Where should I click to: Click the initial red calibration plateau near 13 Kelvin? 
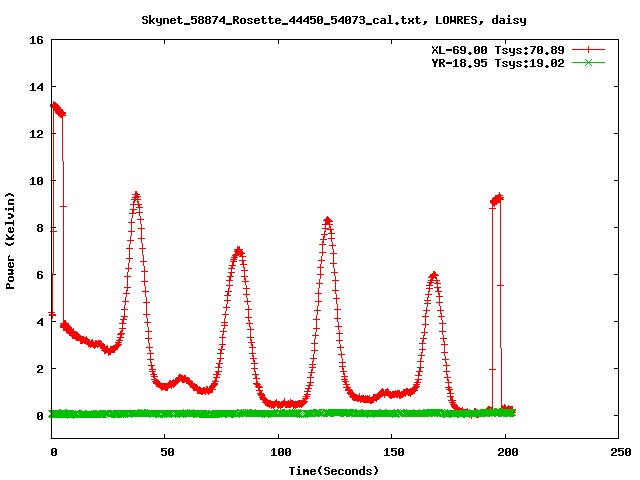point(58,110)
